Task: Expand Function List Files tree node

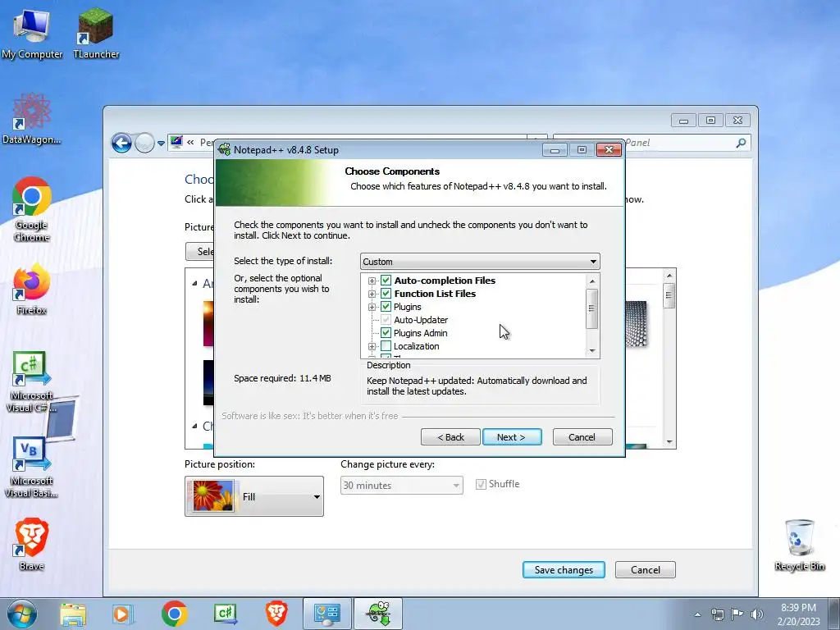Action: 372,294
